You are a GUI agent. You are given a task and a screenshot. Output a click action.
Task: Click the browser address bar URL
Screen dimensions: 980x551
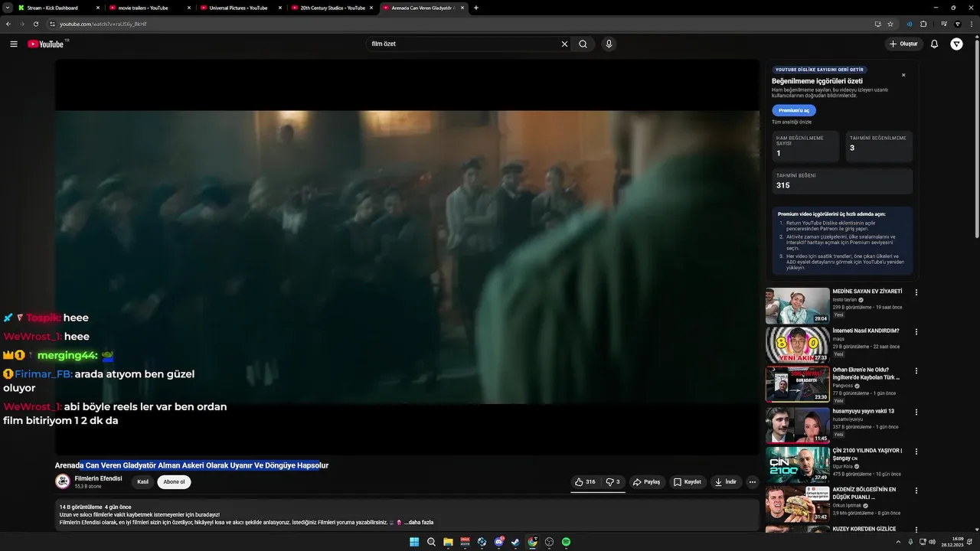[x=103, y=24]
